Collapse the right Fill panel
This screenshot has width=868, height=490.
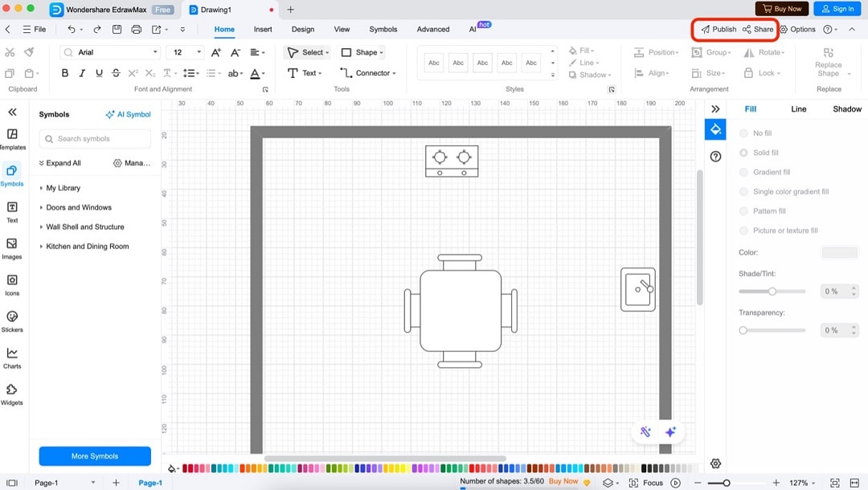coord(715,109)
